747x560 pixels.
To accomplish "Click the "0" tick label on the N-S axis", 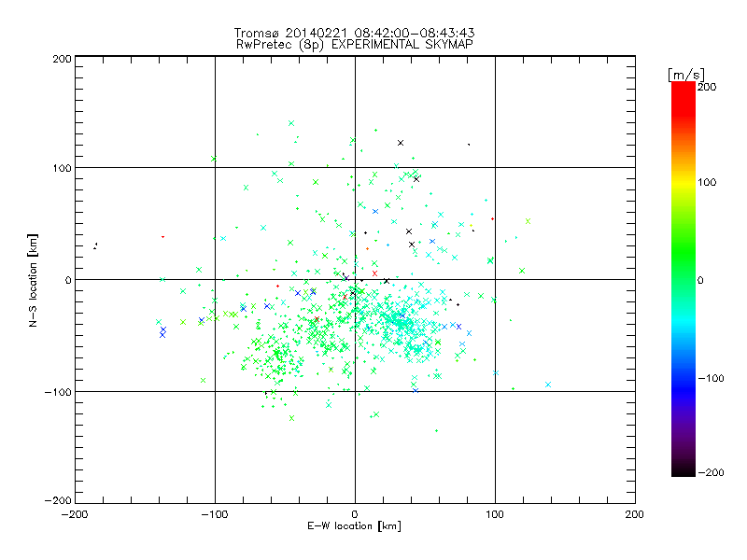I will point(68,280).
